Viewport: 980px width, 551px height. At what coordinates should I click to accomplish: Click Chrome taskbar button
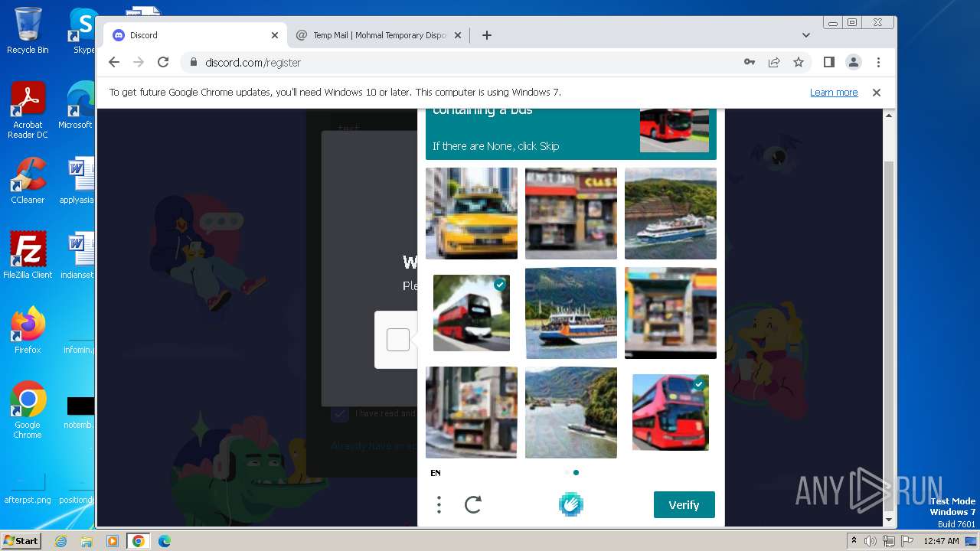[139, 541]
